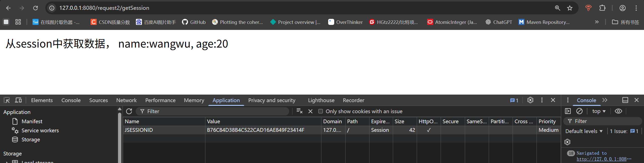
Task: Toggle the console sidebar panel icon
Action: point(568,111)
